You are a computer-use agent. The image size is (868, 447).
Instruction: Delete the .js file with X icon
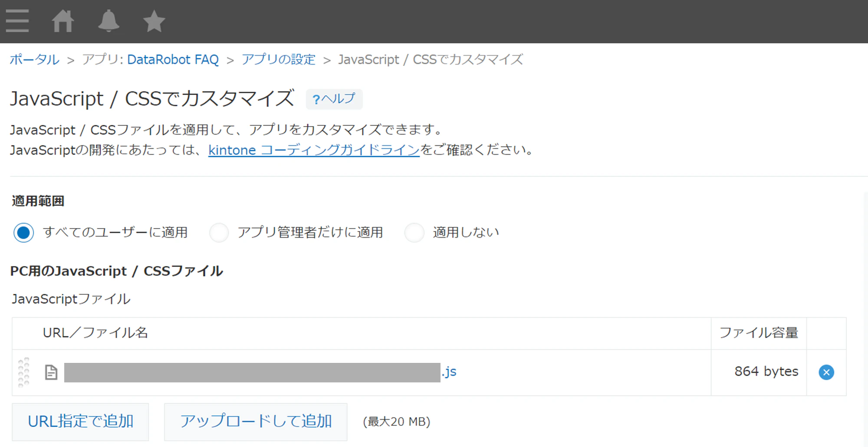(x=826, y=372)
